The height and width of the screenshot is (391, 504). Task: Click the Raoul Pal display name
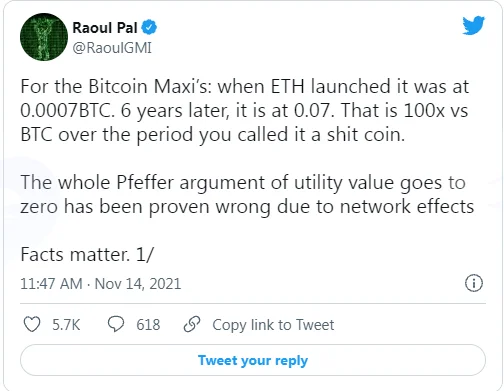(x=105, y=28)
